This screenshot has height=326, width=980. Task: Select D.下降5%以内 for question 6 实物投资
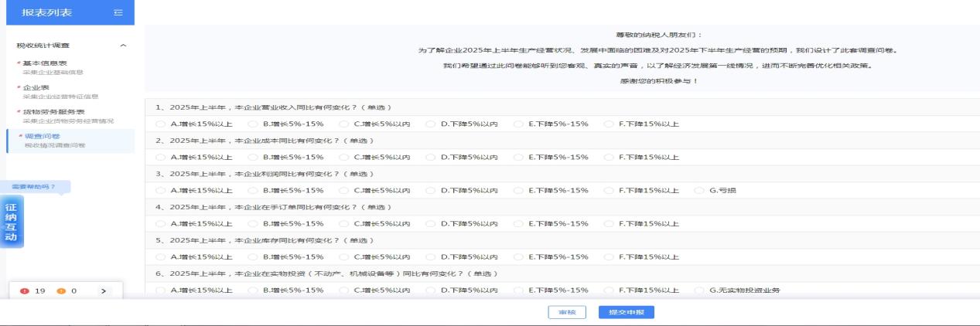(x=430, y=290)
